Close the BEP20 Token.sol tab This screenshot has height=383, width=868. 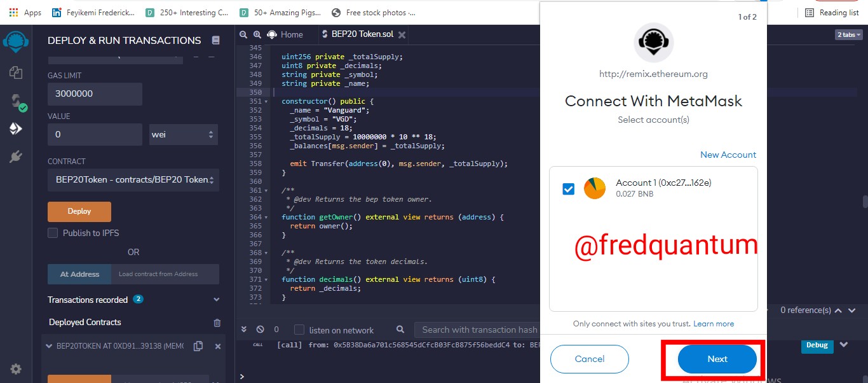click(402, 34)
